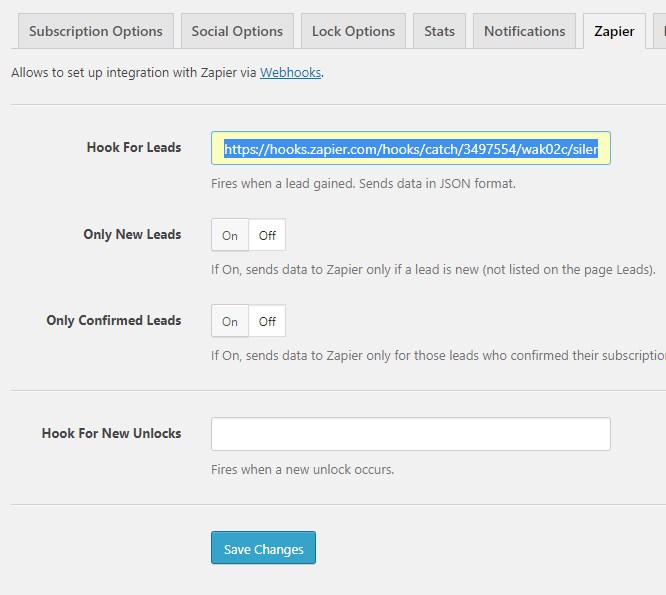Enable Only Confirmed Leads with On
This screenshot has height=595, width=666.
click(230, 322)
